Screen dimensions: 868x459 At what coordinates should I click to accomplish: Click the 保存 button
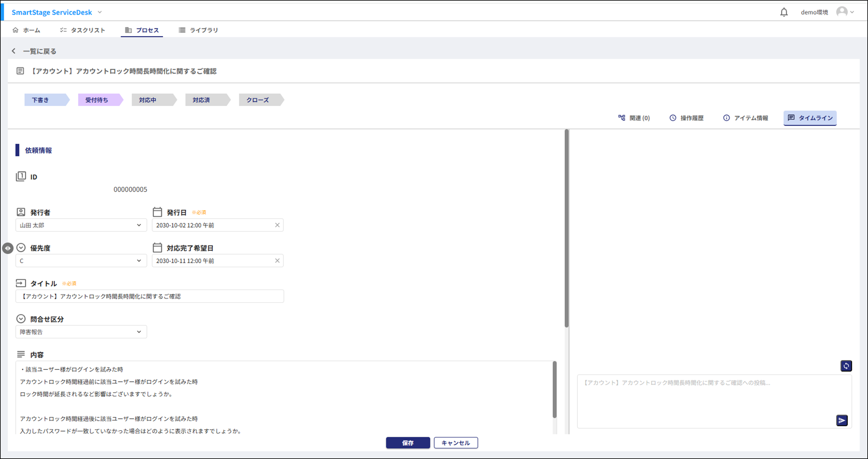pos(408,443)
